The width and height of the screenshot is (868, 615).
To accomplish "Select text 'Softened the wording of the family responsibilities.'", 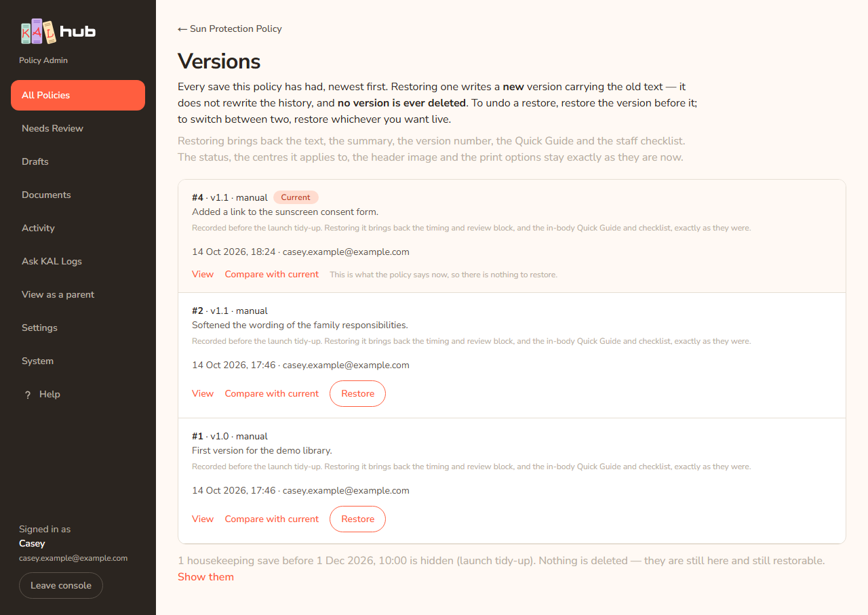I will (300, 325).
